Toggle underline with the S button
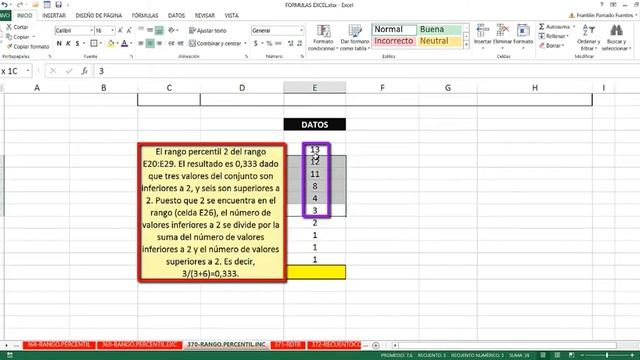 pyautogui.click(x=77, y=43)
